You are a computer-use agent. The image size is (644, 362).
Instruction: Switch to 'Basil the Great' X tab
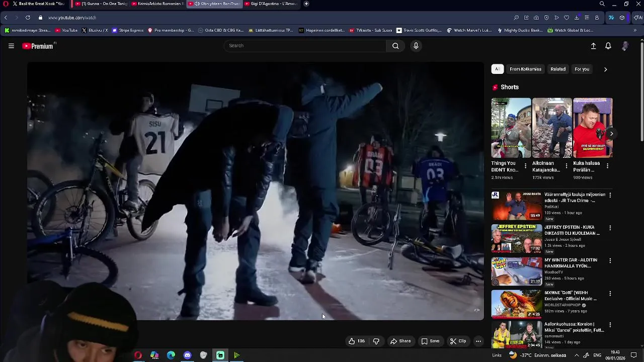pos(39,4)
